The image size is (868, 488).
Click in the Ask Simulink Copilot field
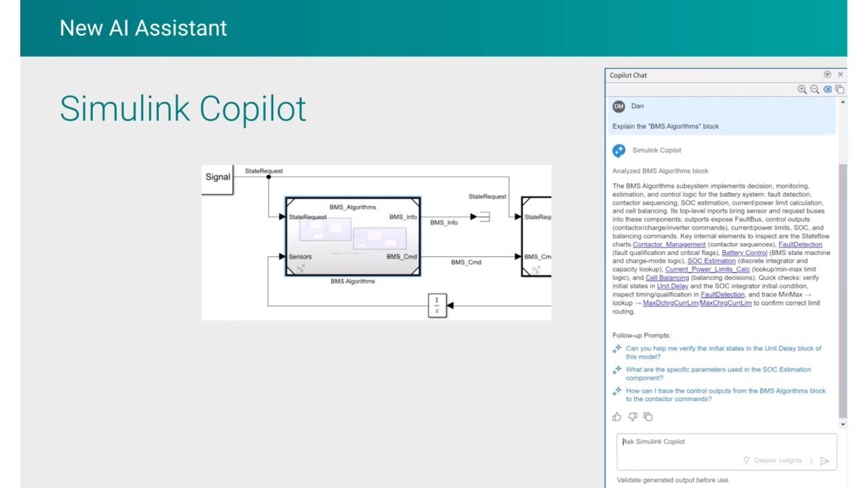pyautogui.click(x=719, y=442)
